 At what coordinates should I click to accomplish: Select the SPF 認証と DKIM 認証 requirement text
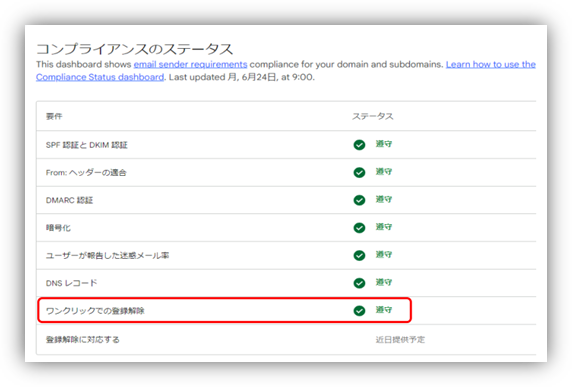[x=86, y=145]
